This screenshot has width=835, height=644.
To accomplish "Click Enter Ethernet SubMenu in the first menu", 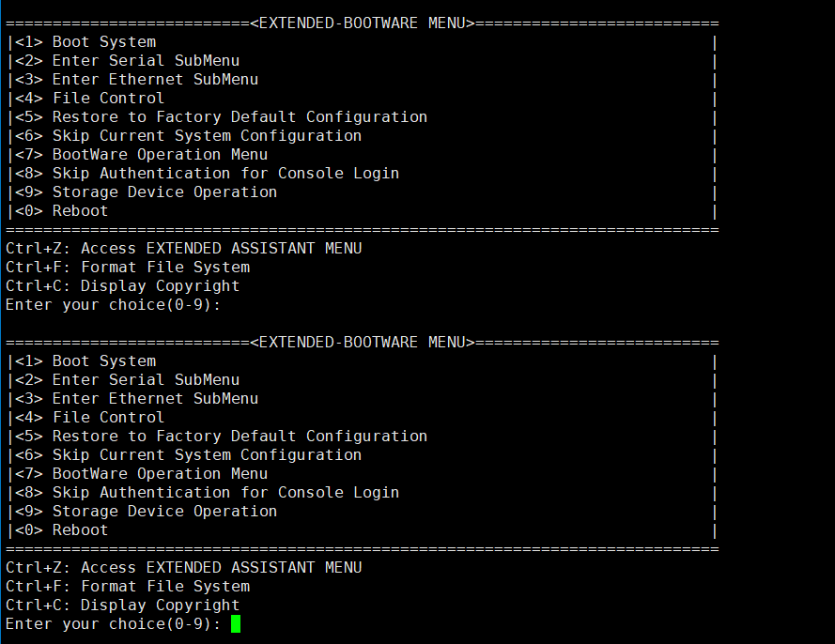I will tap(155, 80).
